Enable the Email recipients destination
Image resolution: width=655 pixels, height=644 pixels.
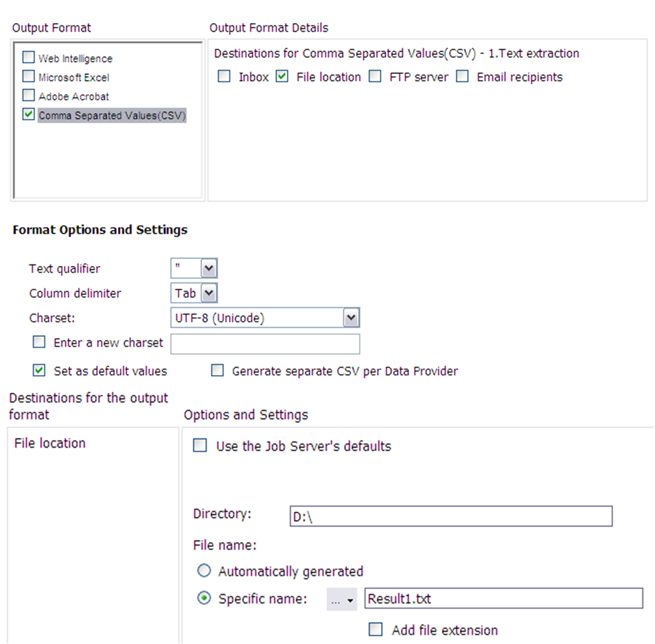[462, 76]
